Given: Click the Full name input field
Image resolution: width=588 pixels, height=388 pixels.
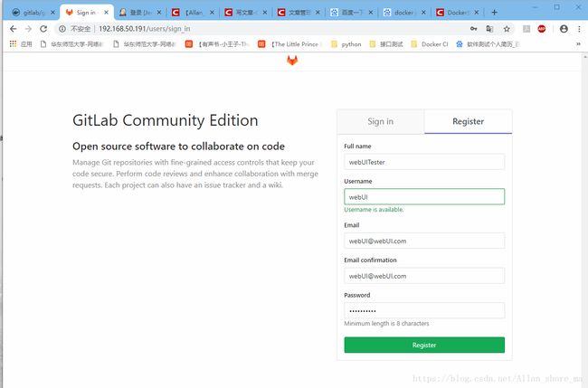Looking at the screenshot, I should [424, 162].
